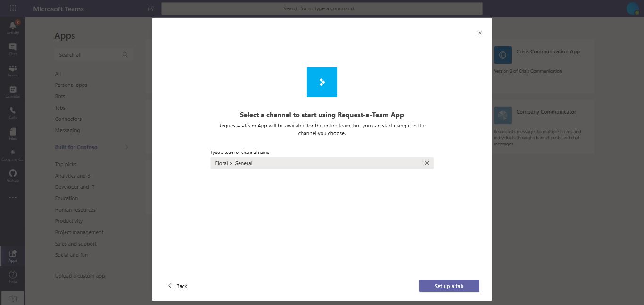Click the Microsoft Teams title
This screenshot has width=644, height=305.
[58, 8]
